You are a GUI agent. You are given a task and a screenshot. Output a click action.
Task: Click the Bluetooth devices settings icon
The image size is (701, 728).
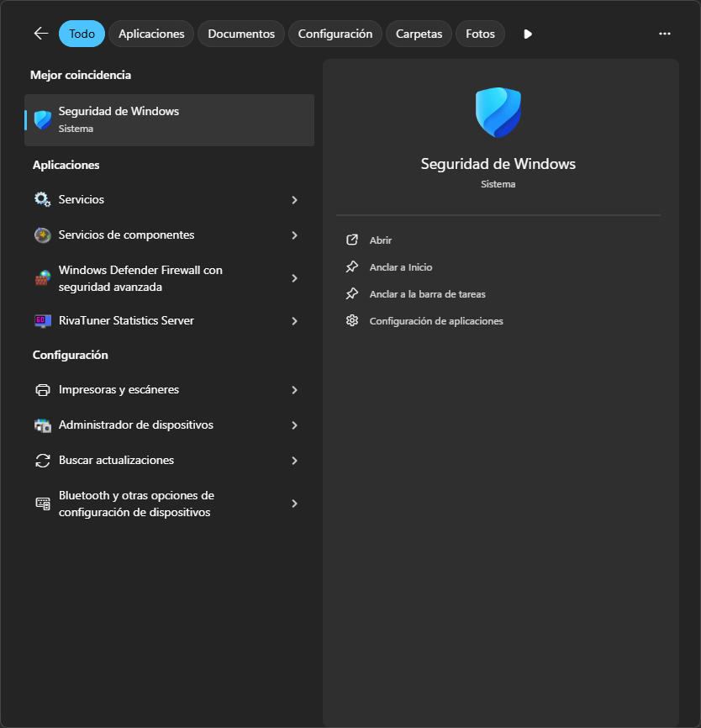(43, 504)
